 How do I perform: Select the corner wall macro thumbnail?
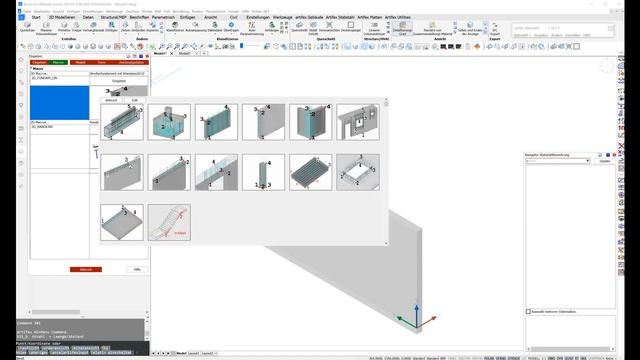[x=311, y=122]
